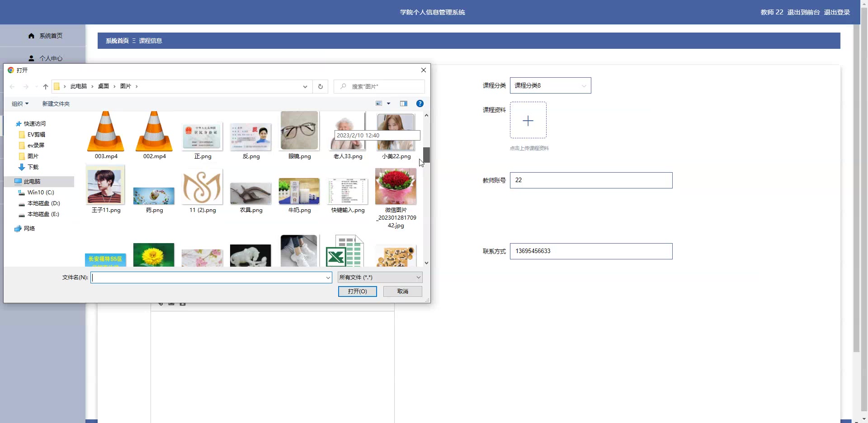Expand the 组织 dropdown menu
Image resolution: width=868 pixels, height=423 pixels.
coord(20,103)
